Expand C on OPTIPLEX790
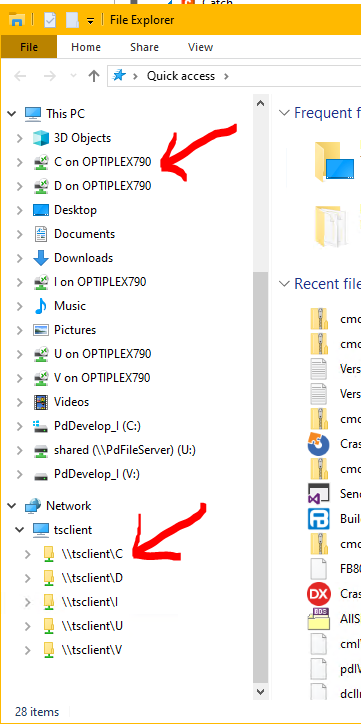The width and height of the screenshot is (361, 724). tap(19, 162)
